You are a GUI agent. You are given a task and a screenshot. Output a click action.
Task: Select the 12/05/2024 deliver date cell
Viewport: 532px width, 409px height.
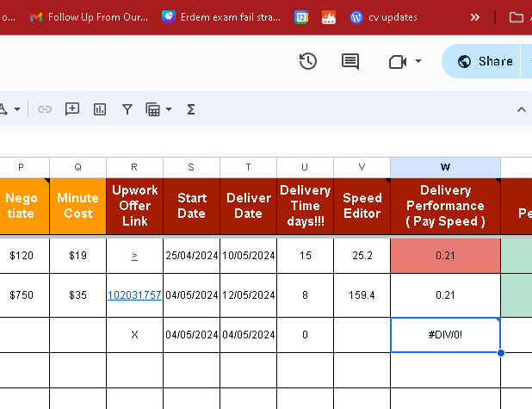click(249, 295)
